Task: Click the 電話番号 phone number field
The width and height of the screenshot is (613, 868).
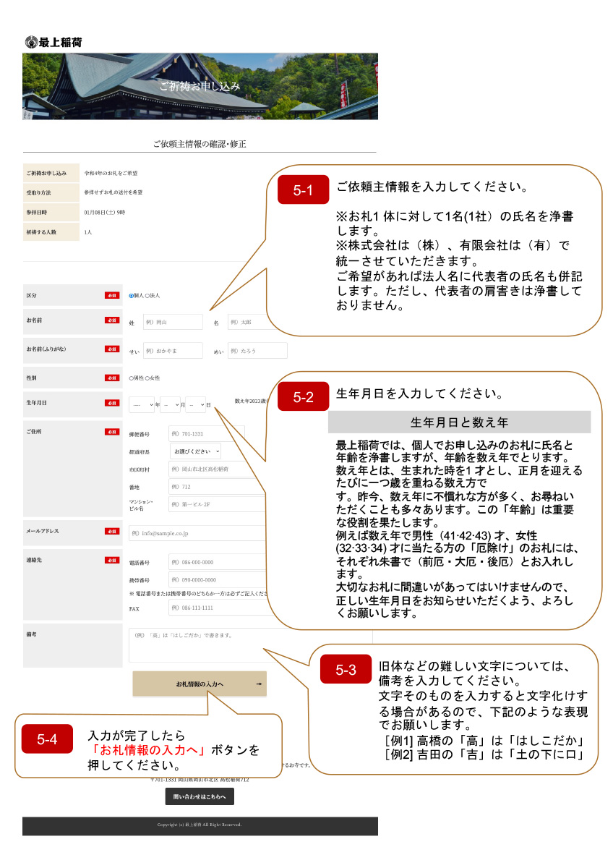Action: pyautogui.click(x=217, y=562)
